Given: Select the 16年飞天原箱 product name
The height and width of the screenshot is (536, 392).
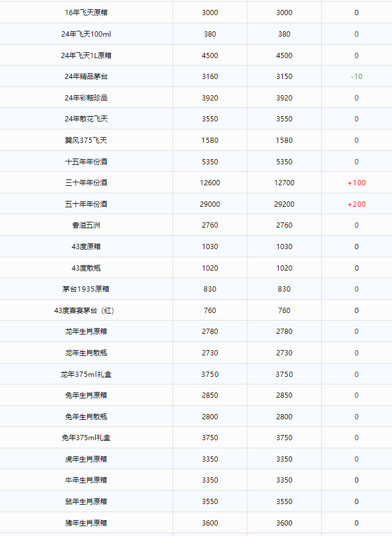Looking at the screenshot, I should [86, 13].
